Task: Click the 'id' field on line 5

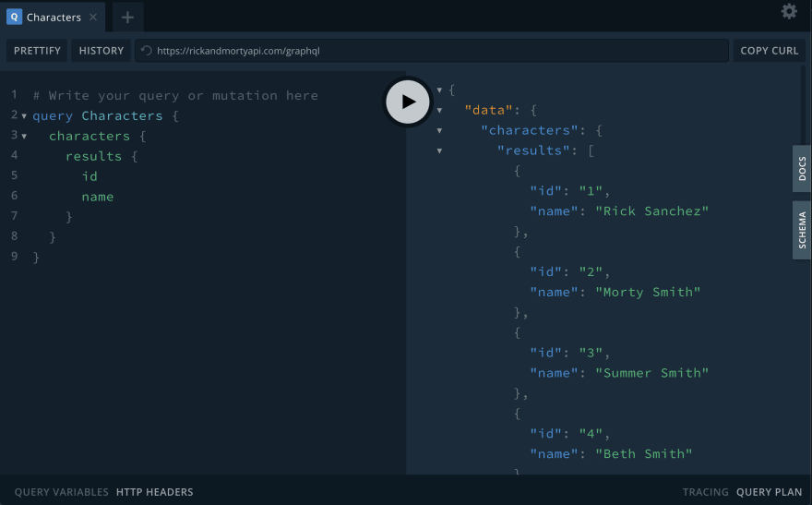Action: coord(90,176)
